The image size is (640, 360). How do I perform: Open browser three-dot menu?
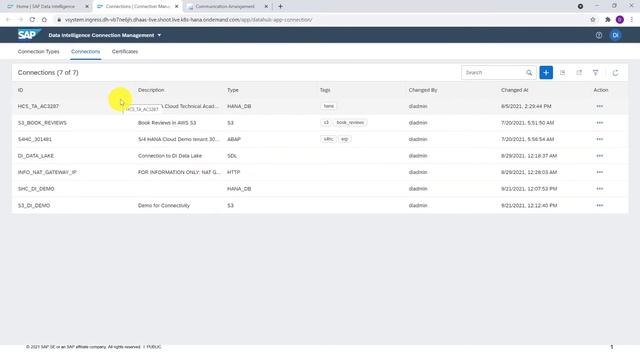click(x=631, y=20)
